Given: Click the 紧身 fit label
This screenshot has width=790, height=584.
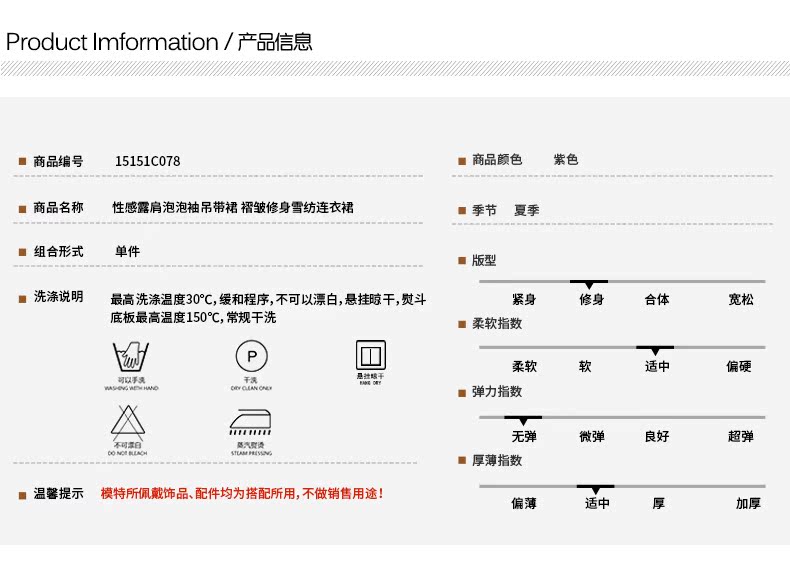Looking at the screenshot, I should (x=524, y=300).
